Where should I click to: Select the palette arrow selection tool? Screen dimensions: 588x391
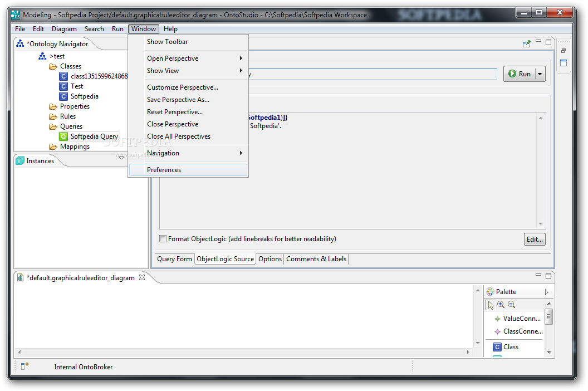click(x=491, y=305)
